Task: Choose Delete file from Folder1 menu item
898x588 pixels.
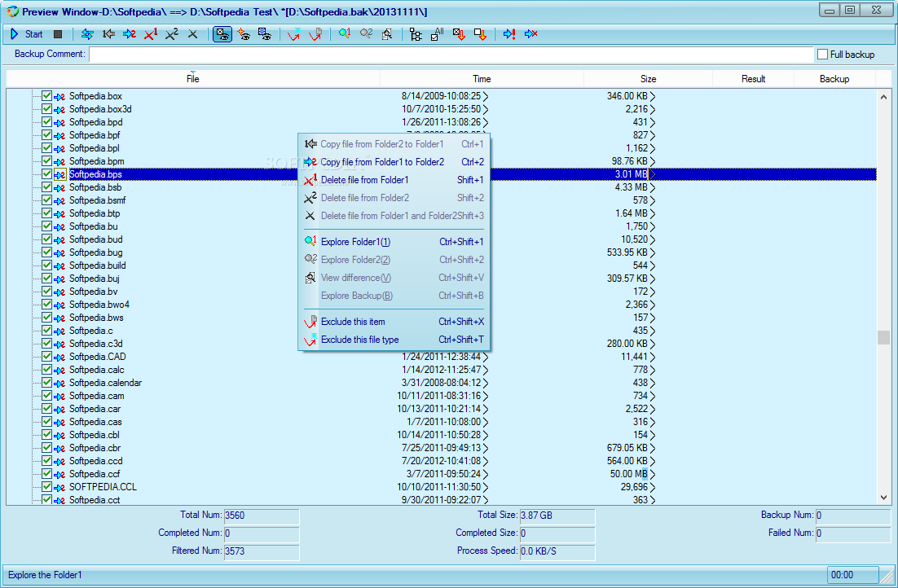Action: click(394, 180)
